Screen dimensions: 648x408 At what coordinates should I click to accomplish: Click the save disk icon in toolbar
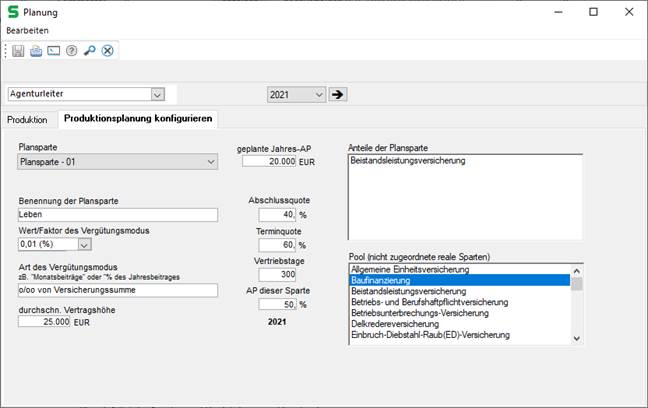(18, 50)
